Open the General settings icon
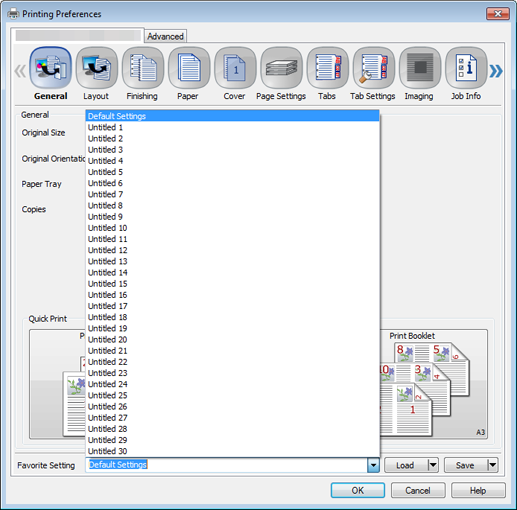 pos(50,68)
